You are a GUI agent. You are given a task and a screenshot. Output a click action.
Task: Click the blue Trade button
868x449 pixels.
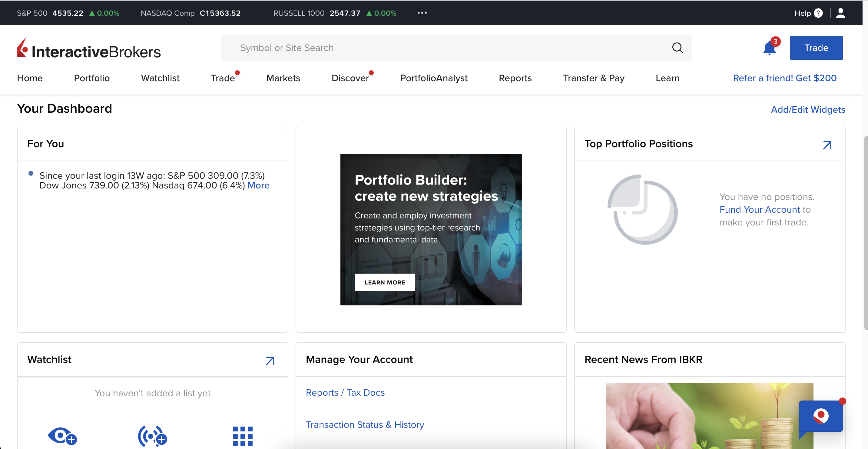click(x=816, y=48)
